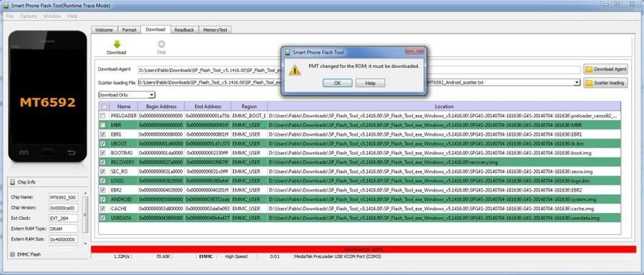The image size is (644, 275).
Task: Click the MT6592 phone screen image
Action: (x=48, y=96)
